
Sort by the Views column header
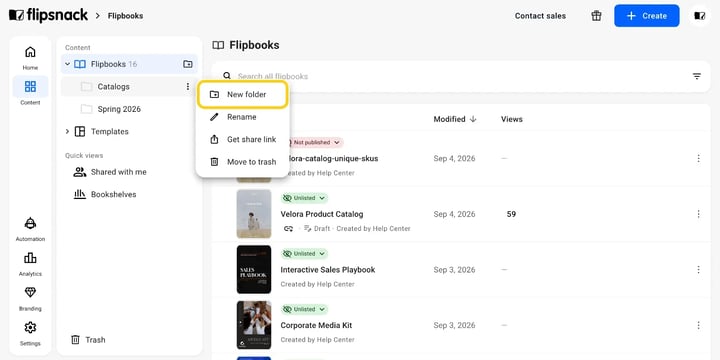[512, 119]
